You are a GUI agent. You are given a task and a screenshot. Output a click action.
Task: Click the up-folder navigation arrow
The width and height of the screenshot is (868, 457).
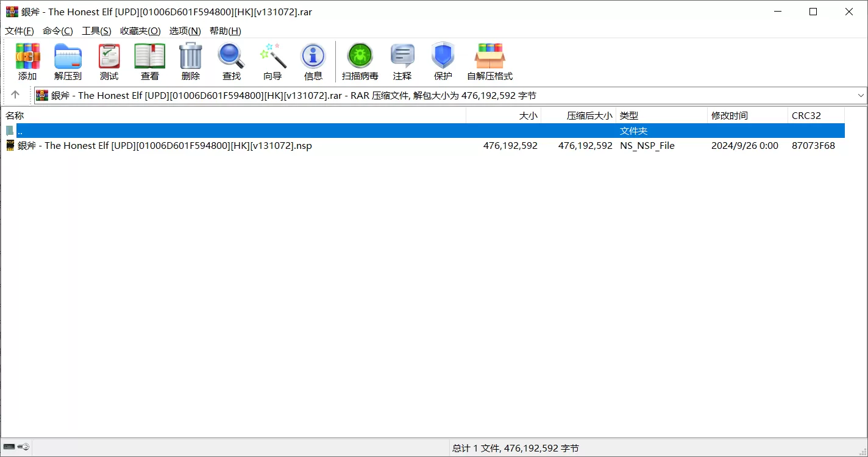pos(15,95)
